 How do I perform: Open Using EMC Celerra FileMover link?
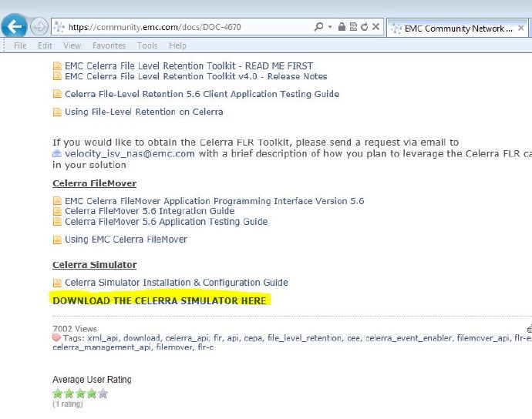tap(126, 240)
